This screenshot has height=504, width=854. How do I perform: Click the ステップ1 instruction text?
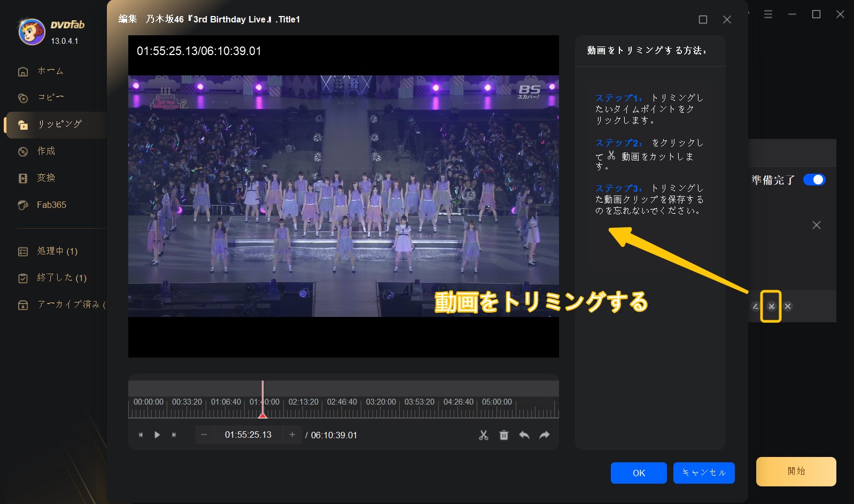(x=649, y=109)
